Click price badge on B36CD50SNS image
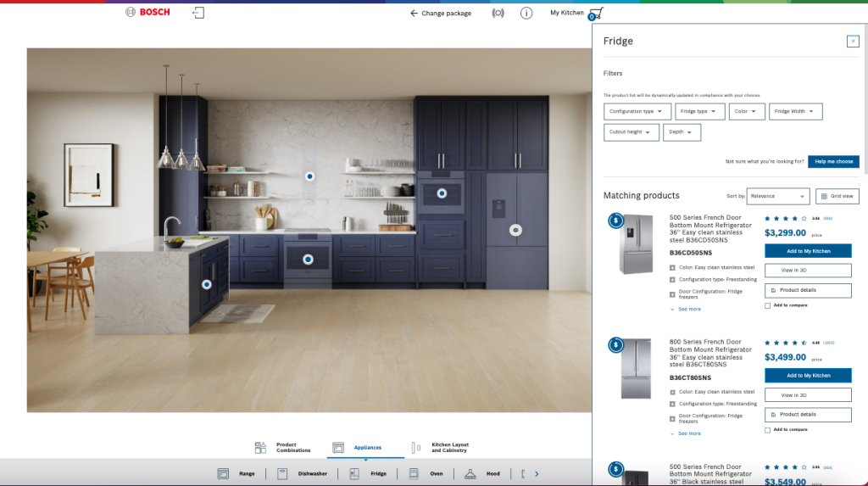The width and height of the screenshot is (868, 486). (x=615, y=221)
